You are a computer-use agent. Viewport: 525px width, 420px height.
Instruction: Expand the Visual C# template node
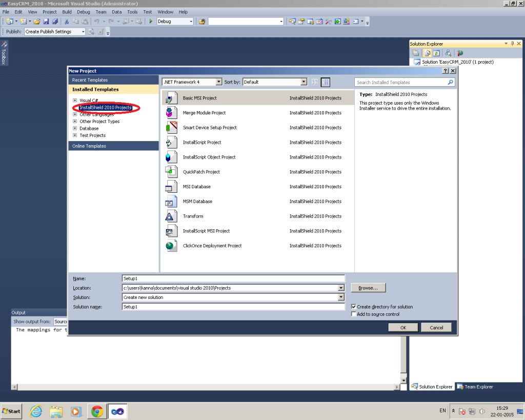(75, 100)
